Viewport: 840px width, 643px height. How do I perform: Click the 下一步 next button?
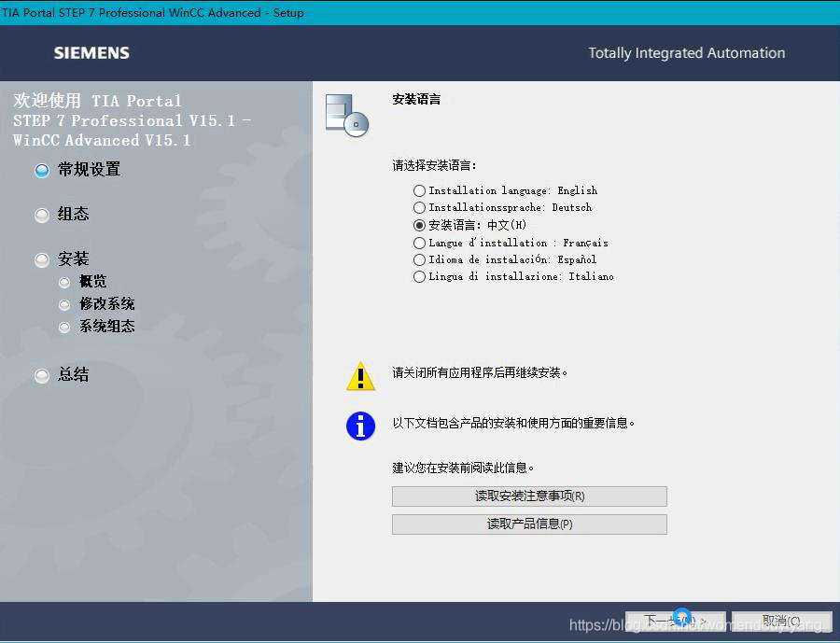[676, 621]
